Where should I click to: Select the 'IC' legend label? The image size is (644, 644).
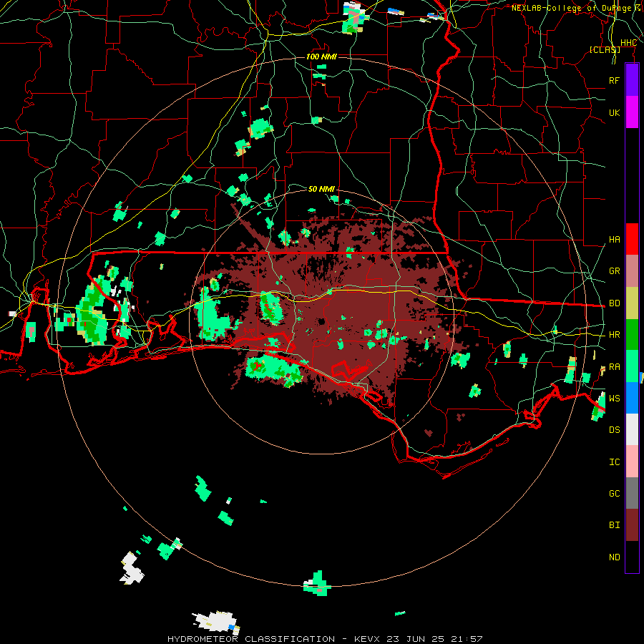614,462
